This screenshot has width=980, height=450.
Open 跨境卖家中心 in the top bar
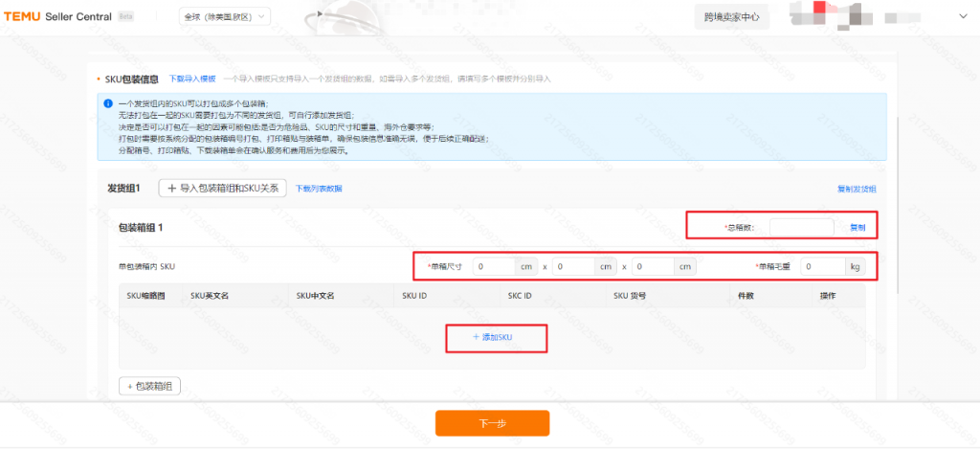click(732, 17)
